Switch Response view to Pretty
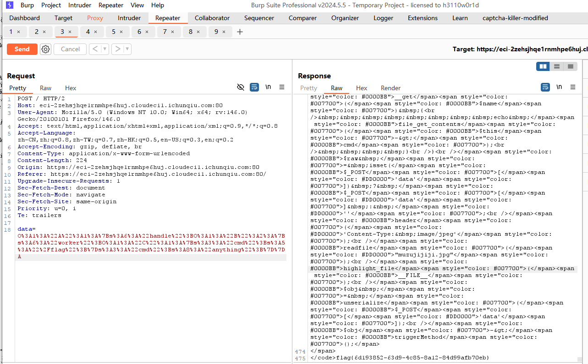The height and width of the screenshot is (364, 588). point(308,88)
